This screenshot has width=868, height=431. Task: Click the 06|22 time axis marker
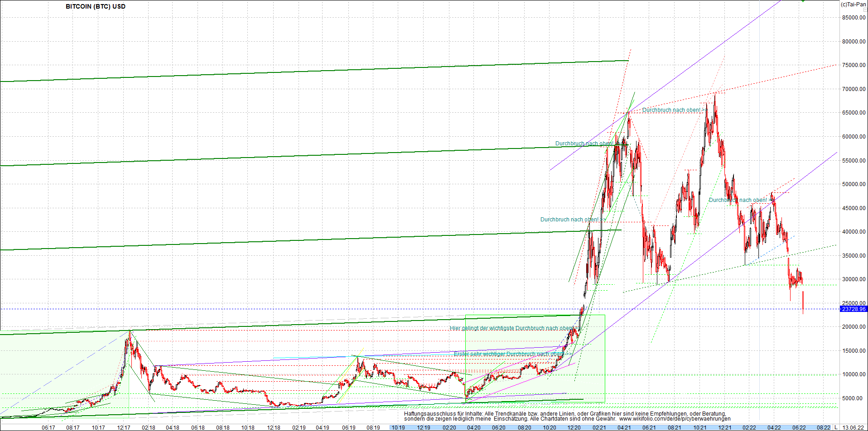click(799, 427)
